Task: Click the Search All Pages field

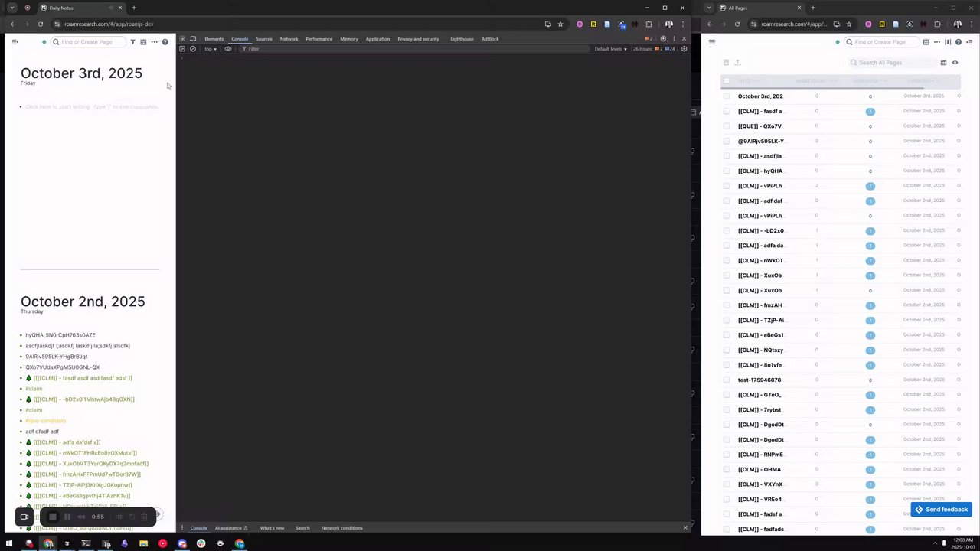Action: tap(893, 63)
